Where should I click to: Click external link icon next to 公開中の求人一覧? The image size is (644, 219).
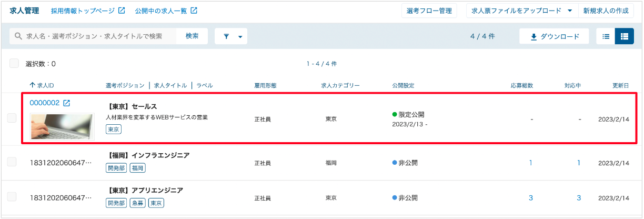[194, 11]
